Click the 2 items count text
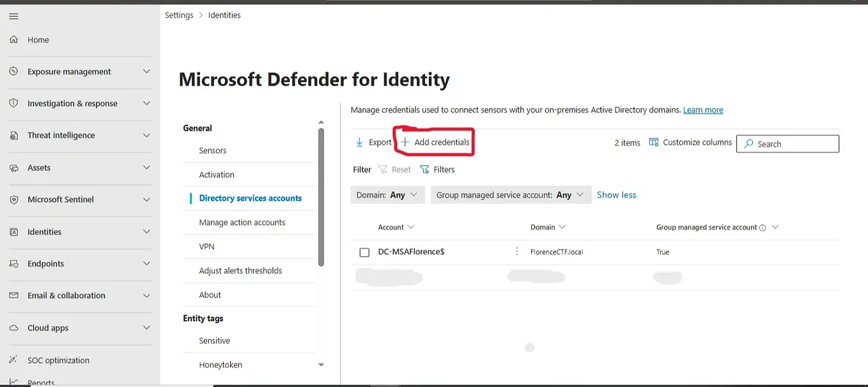This screenshot has width=868, height=387. click(627, 143)
